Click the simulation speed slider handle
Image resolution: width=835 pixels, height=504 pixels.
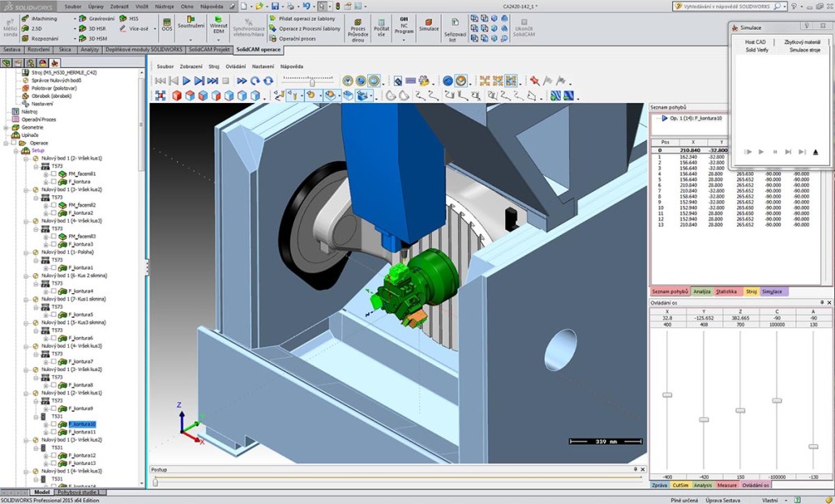tap(312, 82)
